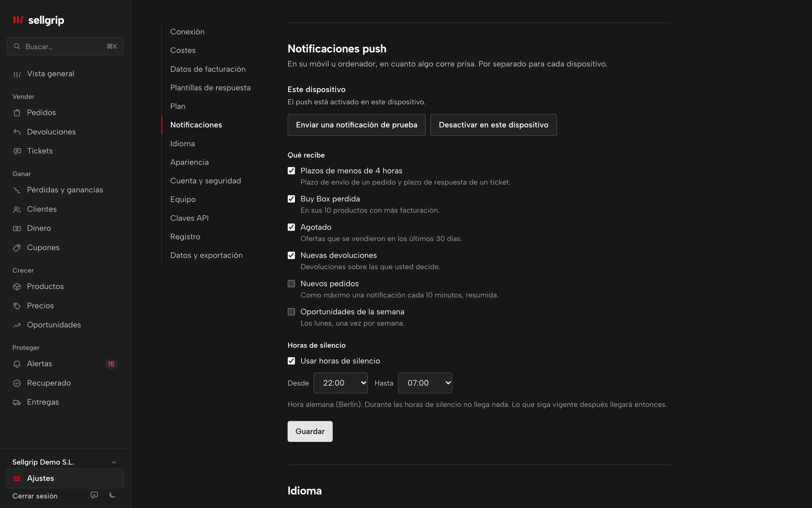The image size is (812, 508).
Task: Click the Productos box icon
Action: point(17,286)
